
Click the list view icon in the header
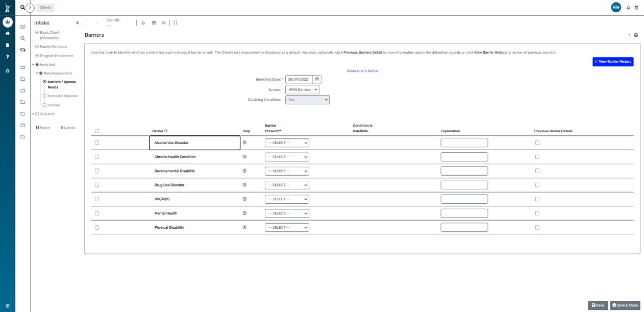pos(163,22)
